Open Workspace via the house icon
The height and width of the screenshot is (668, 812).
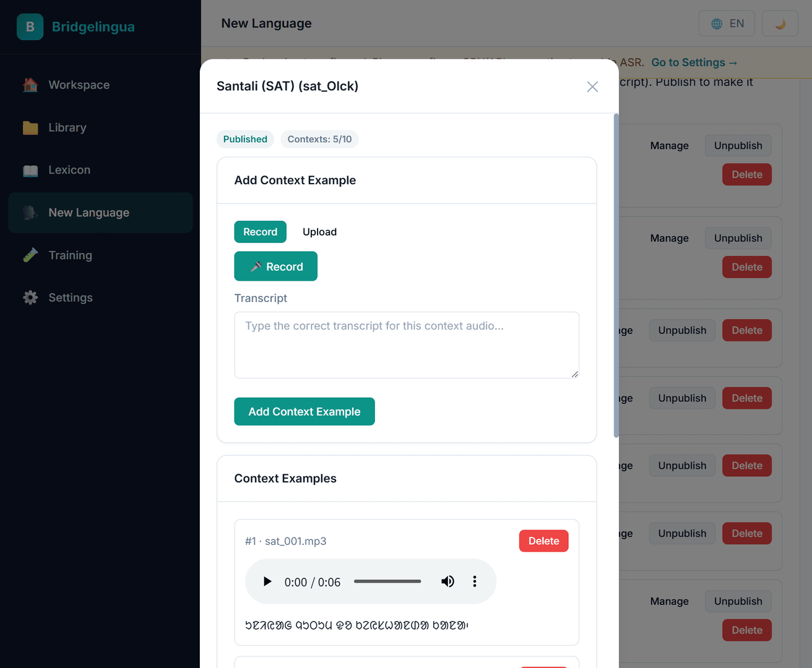pos(30,85)
